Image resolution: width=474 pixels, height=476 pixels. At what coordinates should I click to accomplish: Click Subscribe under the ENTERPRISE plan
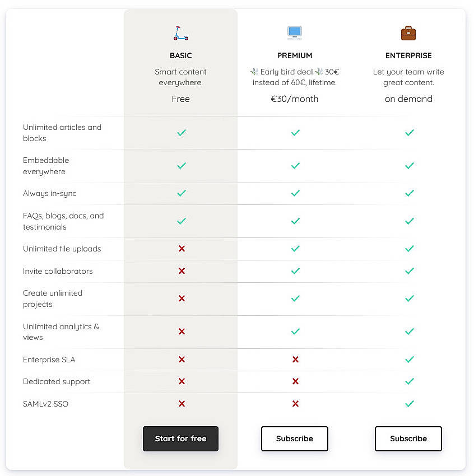pos(408,438)
